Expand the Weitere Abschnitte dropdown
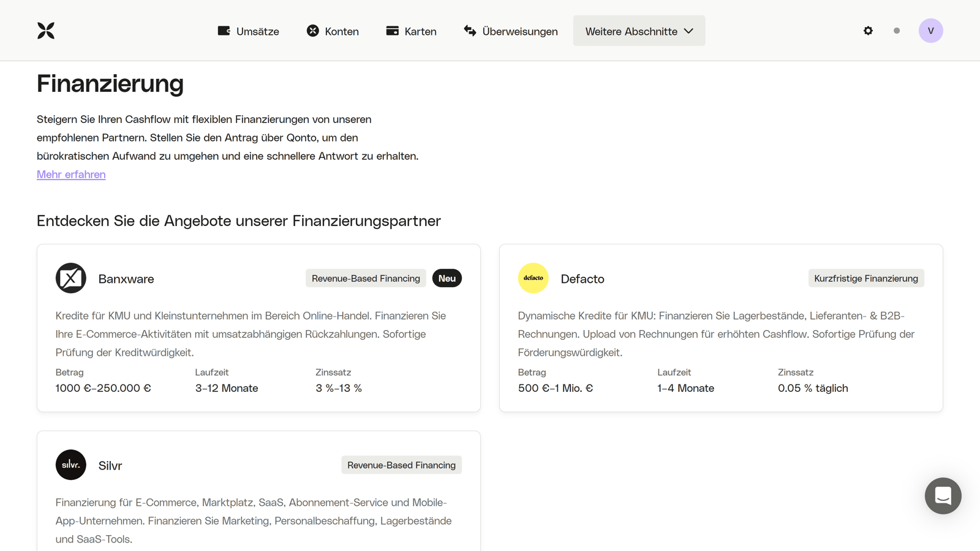Image resolution: width=980 pixels, height=551 pixels. 639,30
